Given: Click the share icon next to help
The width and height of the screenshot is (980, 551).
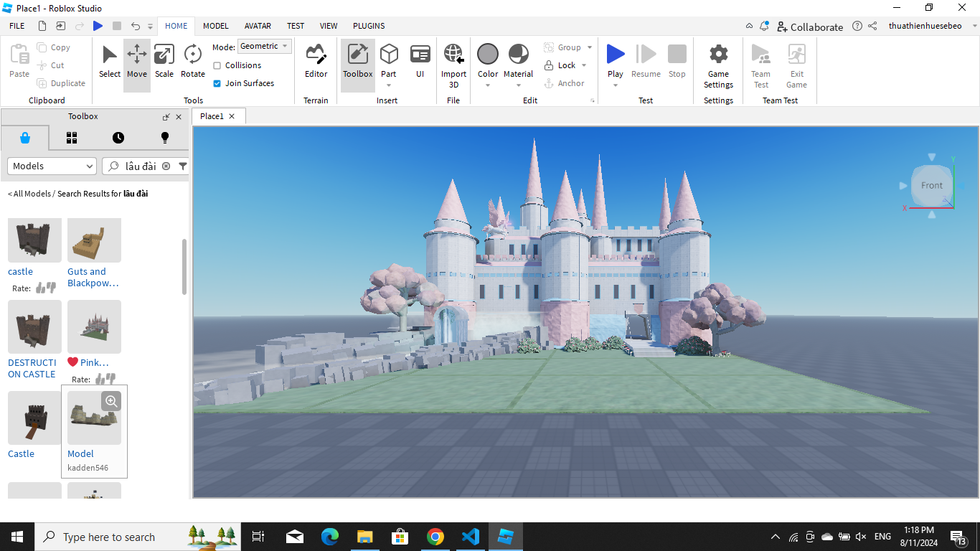Looking at the screenshot, I should pyautogui.click(x=872, y=26).
